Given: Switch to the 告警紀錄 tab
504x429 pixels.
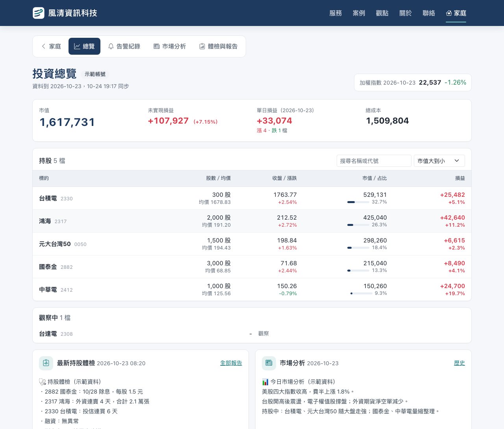Looking at the screenshot, I should pos(124,46).
